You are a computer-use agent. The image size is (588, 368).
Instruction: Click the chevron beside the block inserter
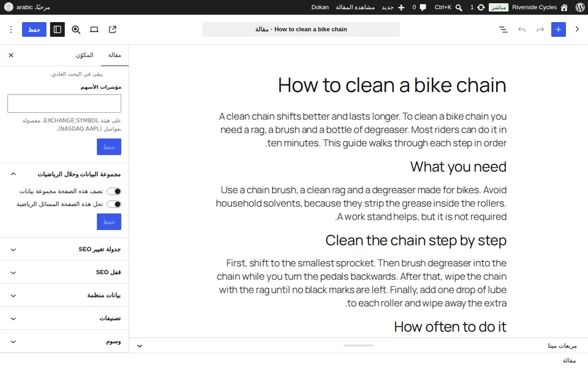(x=577, y=29)
